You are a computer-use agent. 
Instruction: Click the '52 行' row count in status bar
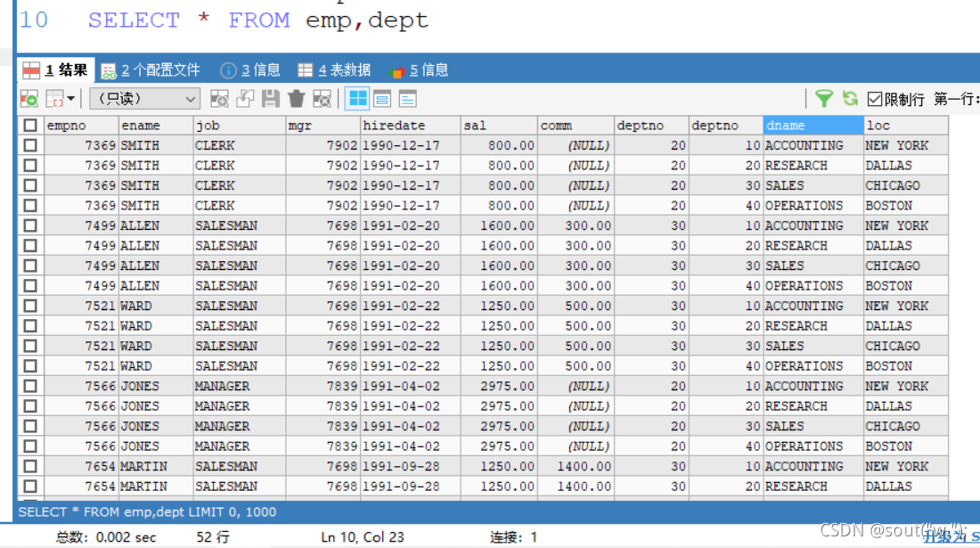213,536
